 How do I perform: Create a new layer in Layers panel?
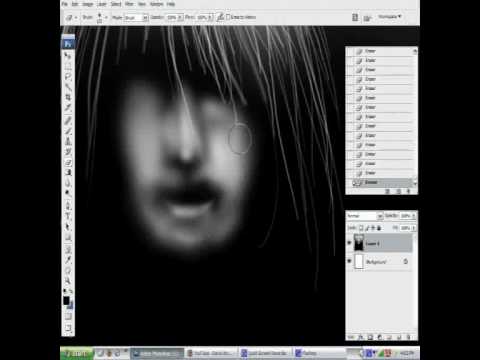399,337
